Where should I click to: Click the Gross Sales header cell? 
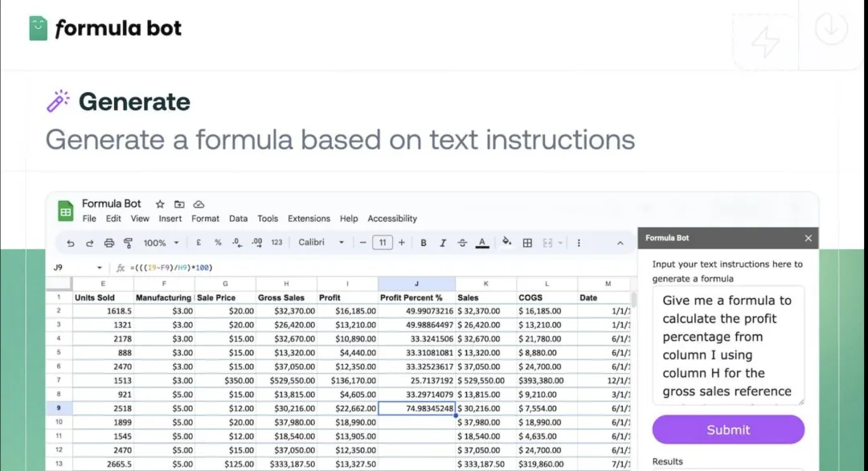(286, 297)
